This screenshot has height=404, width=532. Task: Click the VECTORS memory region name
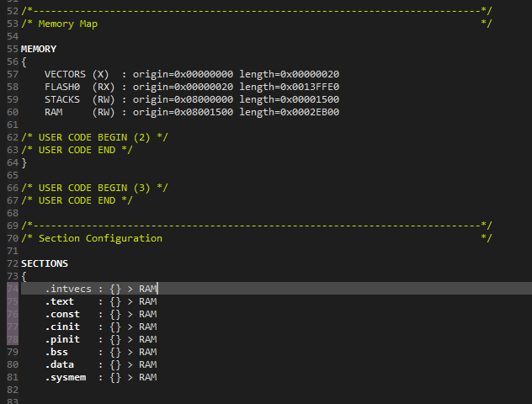pyautogui.click(x=65, y=74)
